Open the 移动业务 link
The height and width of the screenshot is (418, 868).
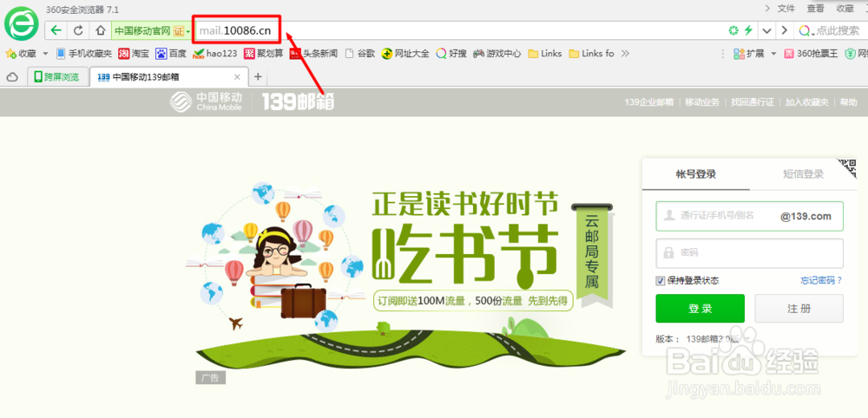(x=702, y=101)
